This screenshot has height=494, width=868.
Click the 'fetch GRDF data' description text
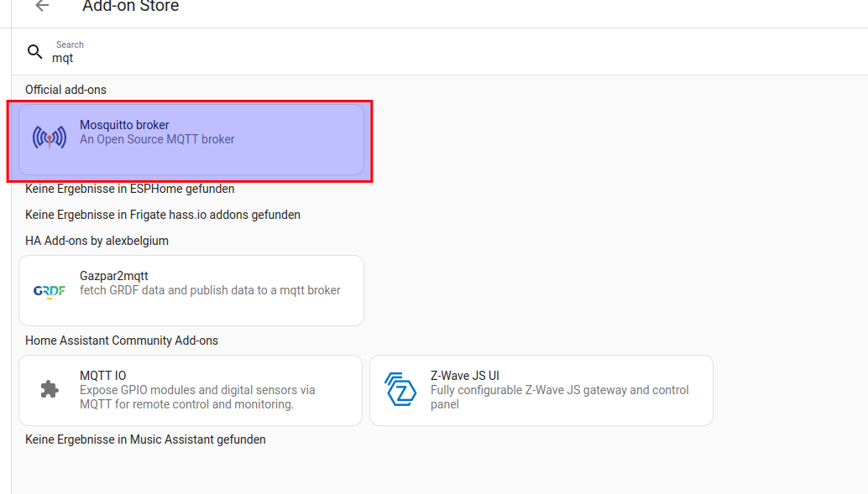click(x=210, y=290)
